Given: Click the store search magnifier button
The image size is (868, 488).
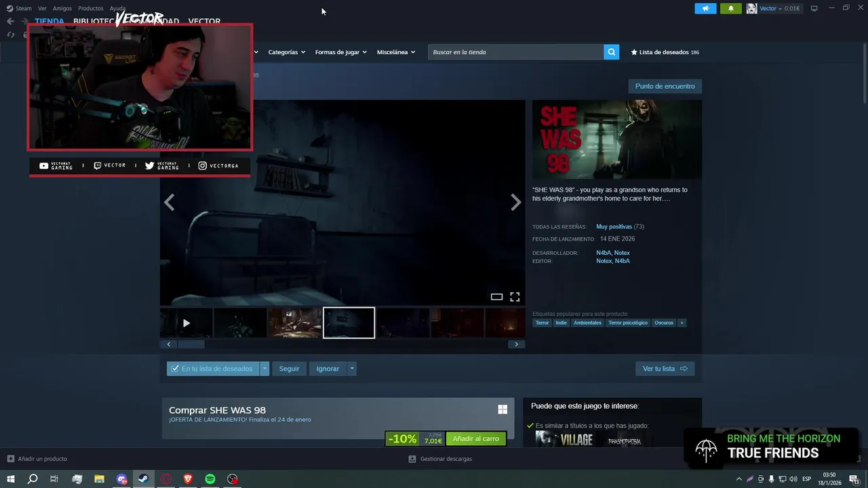Looking at the screenshot, I should (x=611, y=52).
